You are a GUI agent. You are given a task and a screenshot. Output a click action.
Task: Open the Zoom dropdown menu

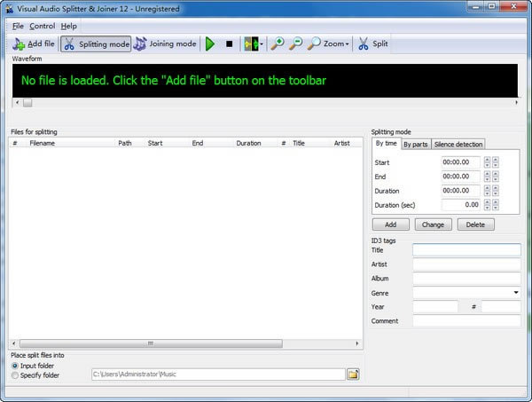[x=328, y=43]
